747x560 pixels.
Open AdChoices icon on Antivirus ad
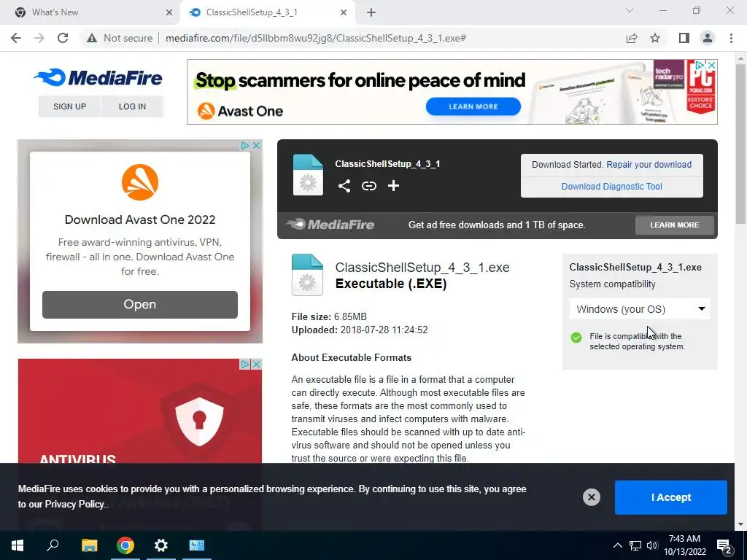tap(245, 365)
